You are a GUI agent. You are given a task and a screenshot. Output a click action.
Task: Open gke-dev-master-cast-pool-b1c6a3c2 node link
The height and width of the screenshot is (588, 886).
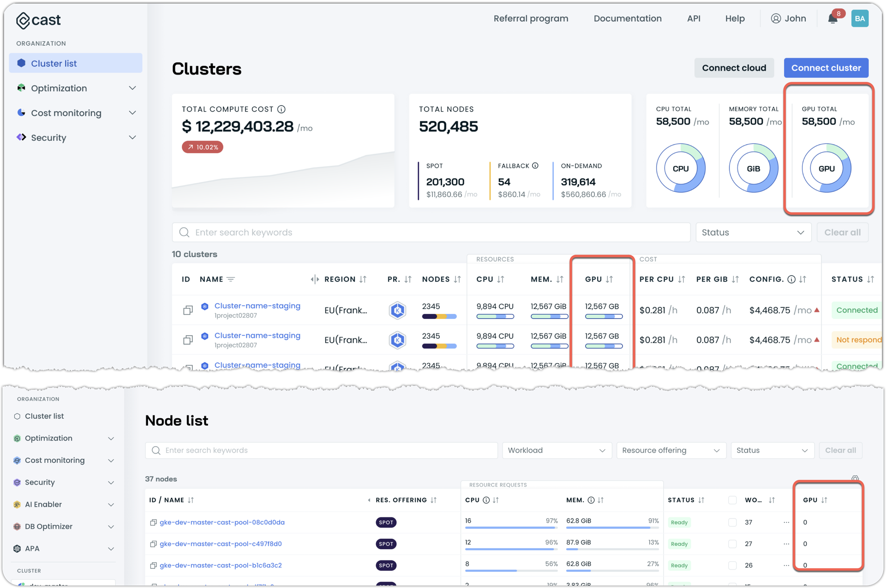click(221, 565)
